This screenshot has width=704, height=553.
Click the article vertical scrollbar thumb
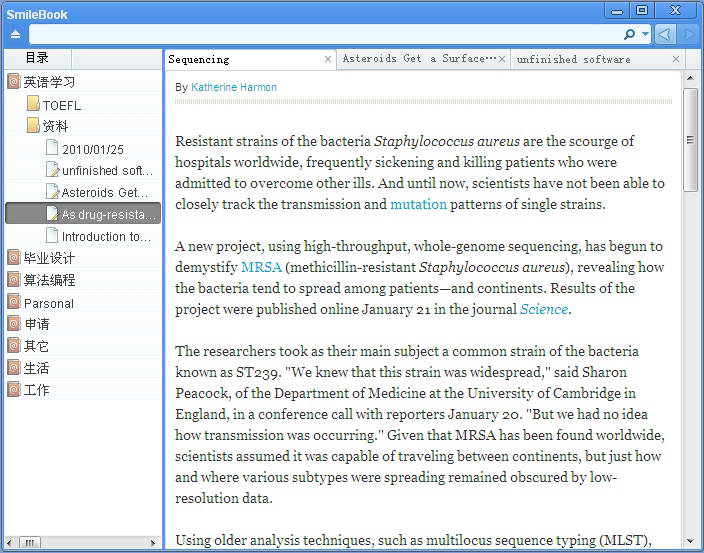[690, 140]
